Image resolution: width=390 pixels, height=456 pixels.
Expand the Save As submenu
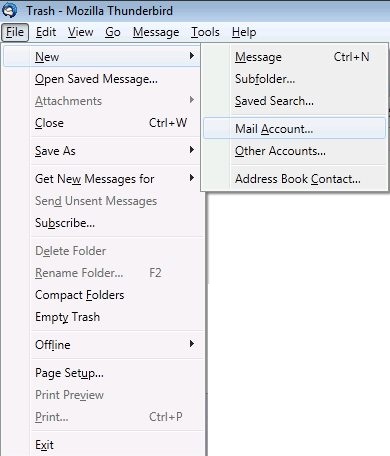pyautogui.click(x=103, y=151)
